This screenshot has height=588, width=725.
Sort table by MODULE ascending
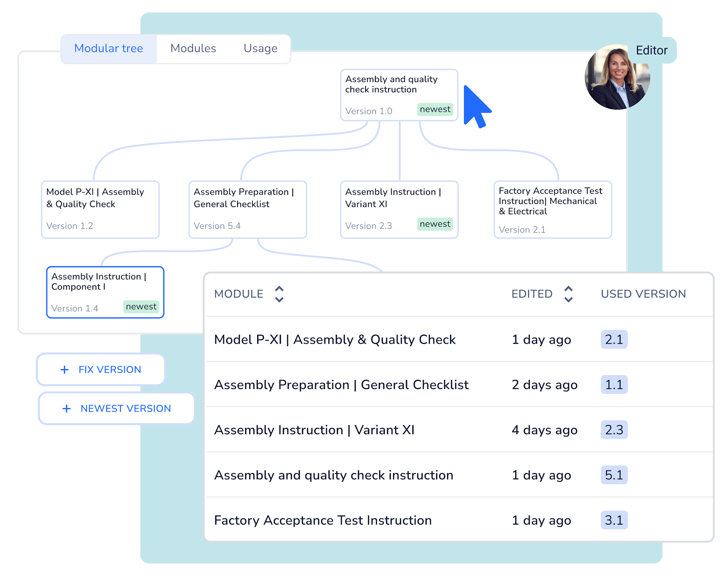click(x=279, y=289)
